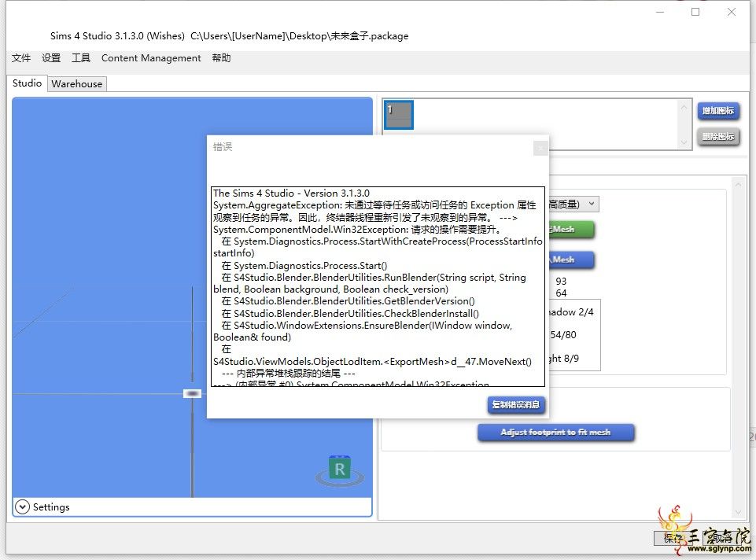Switch to the Warehouse tab
756x560 pixels.
click(x=76, y=84)
